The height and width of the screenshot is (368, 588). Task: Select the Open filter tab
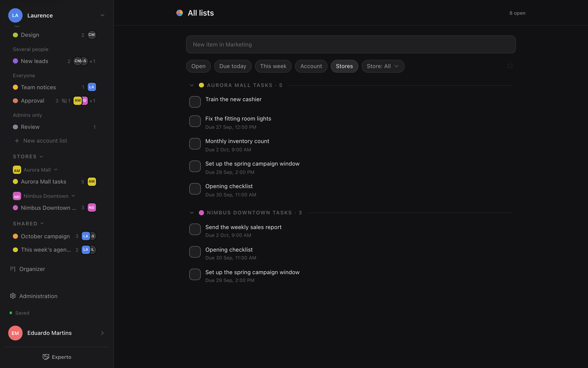pyautogui.click(x=198, y=66)
